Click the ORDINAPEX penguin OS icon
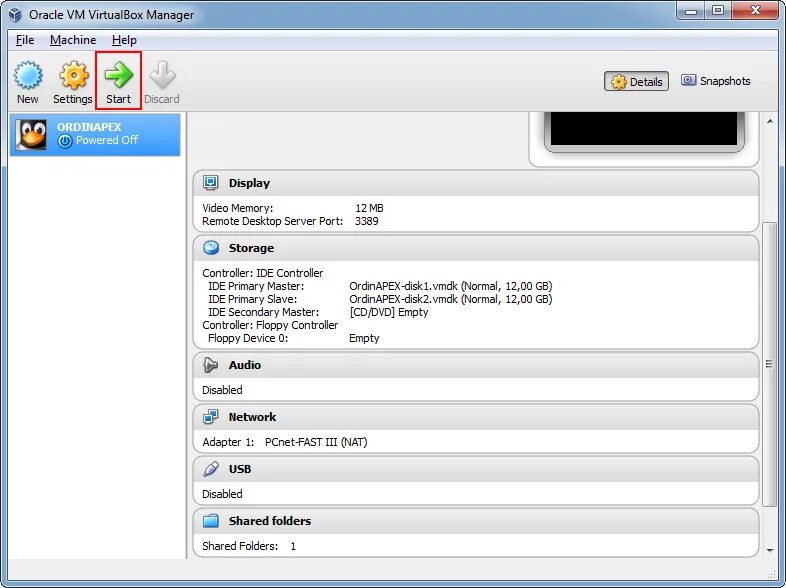Viewport: 786px width, 588px height. [x=31, y=134]
